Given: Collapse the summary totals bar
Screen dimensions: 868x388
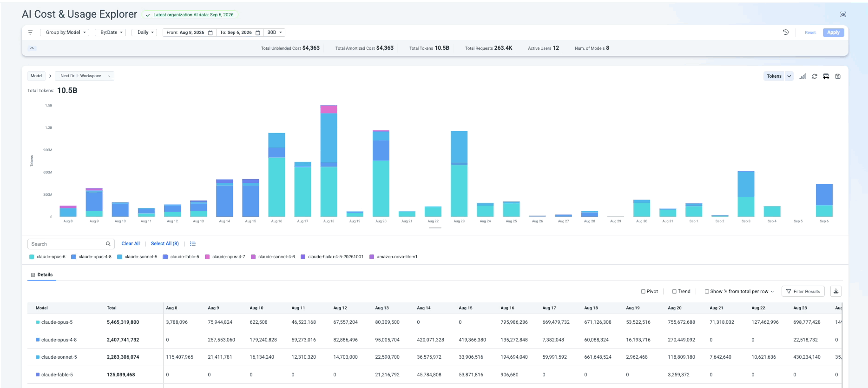Looking at the screenshot, I should pos(32,48).
